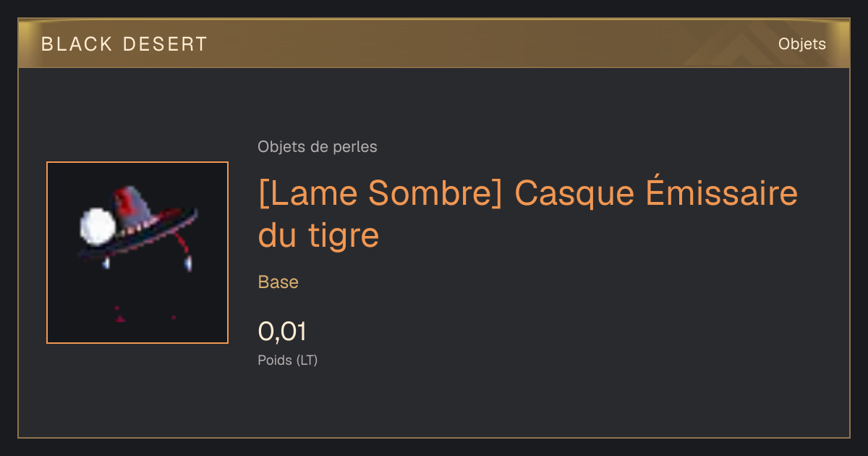Viewport: 868px width, 456px height.
Task: Select the Base grade label
Action: tap(278, 282)
